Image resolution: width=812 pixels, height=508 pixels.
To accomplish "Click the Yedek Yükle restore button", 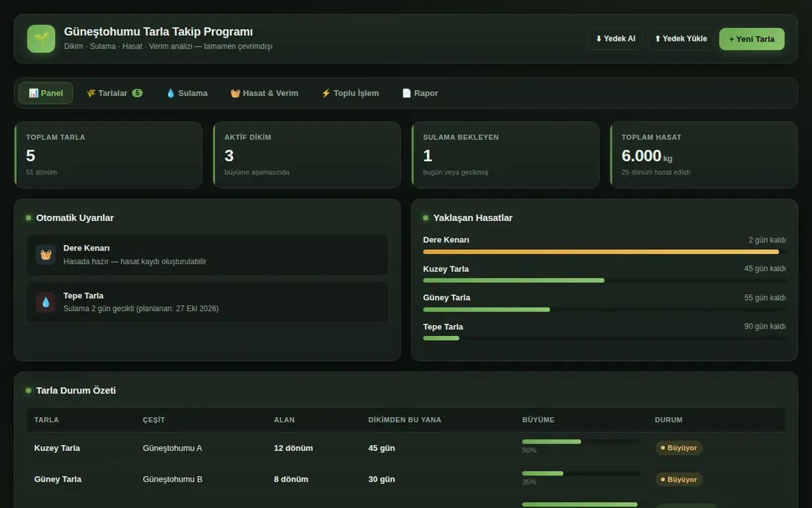I will point(681,39).
